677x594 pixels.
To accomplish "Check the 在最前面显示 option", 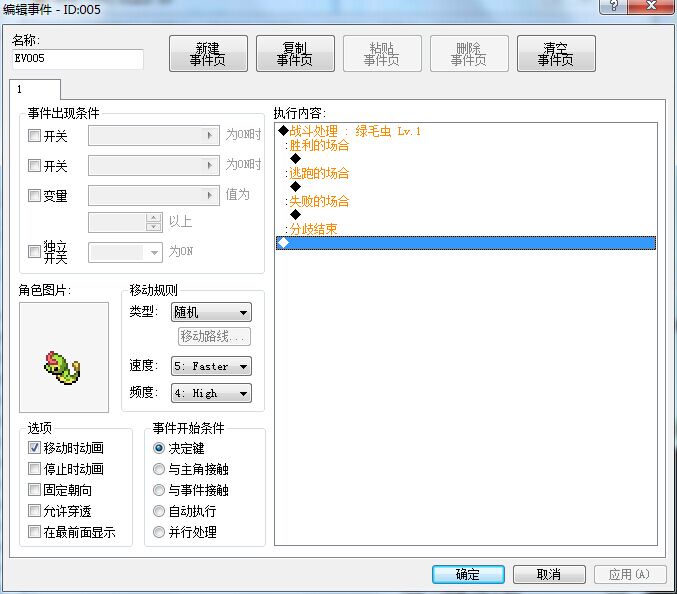I will [x=34, y=531].
